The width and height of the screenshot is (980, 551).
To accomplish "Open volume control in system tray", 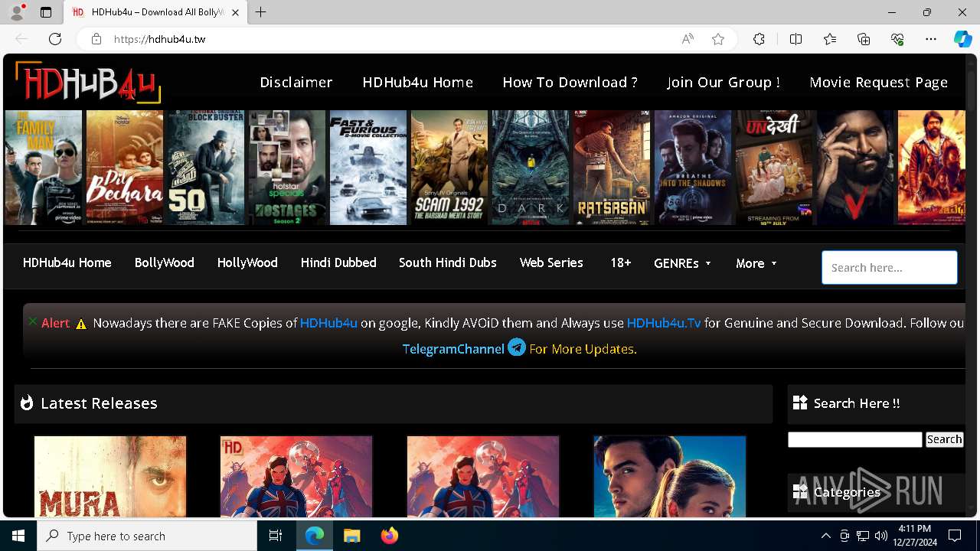I will (881, 536).
